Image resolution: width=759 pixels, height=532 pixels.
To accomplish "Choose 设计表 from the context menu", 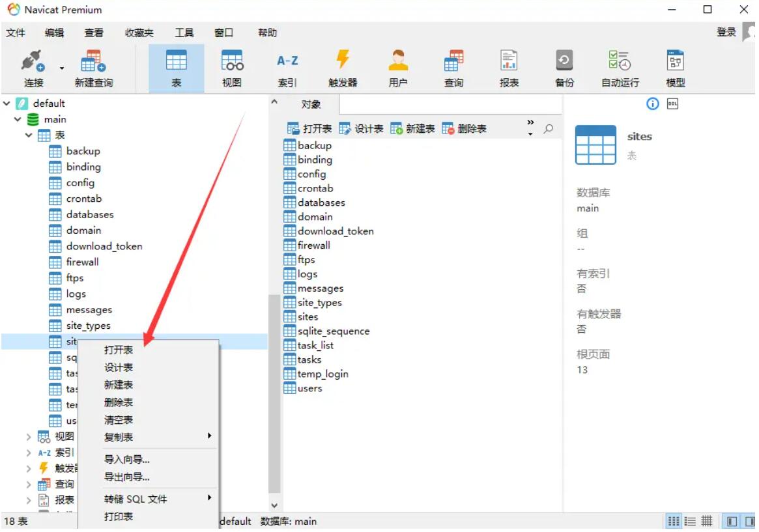I will pyautogui.click(x=119, y=368).
